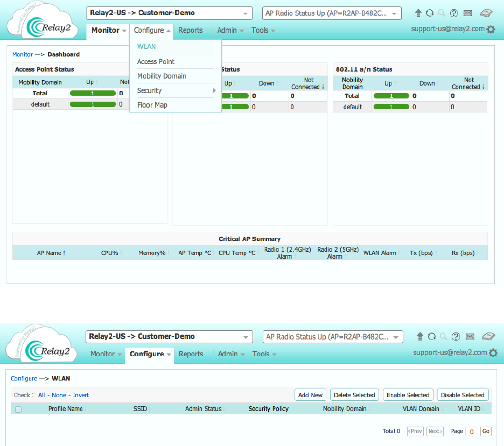Open the Monitor menu in the top navigation
Screen dimensions: 504x446
(x=108, y=31)
